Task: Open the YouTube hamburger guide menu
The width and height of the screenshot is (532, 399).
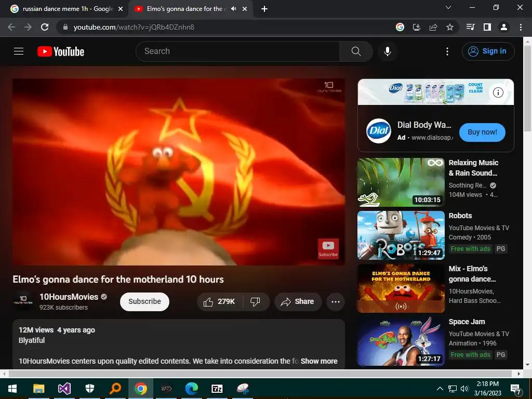Action: 19,51
